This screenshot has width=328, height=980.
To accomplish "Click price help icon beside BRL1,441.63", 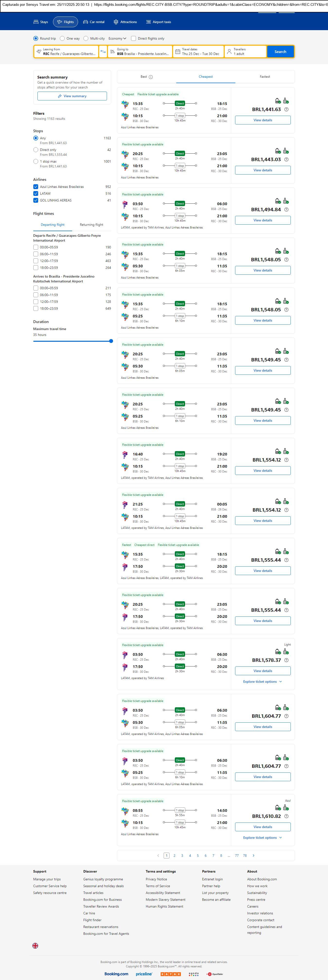I will tap(286, 110).
